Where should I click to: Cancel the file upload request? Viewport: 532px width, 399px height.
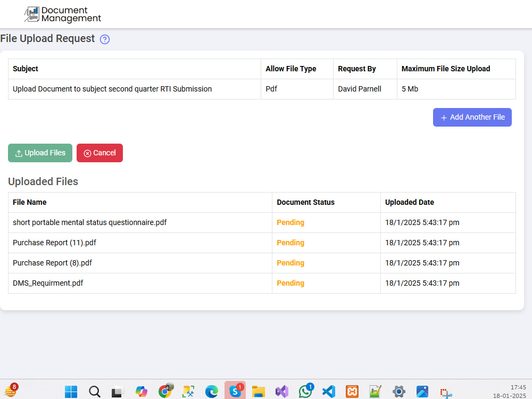click(99, 153)
